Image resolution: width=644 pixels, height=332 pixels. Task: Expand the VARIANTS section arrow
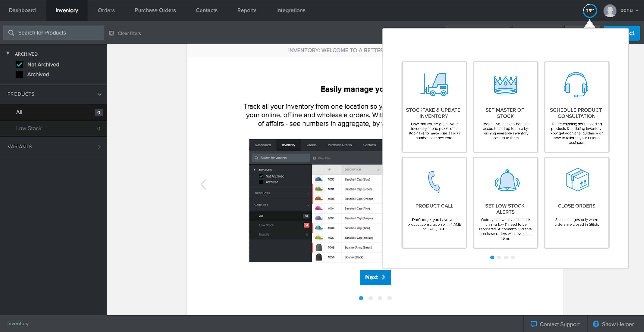[x=99, y=146]
